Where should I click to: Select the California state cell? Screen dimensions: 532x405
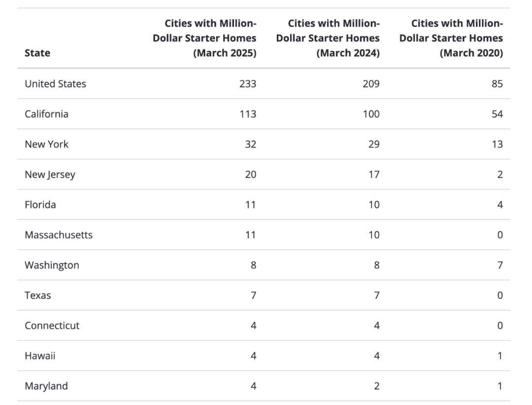point(46,114)
